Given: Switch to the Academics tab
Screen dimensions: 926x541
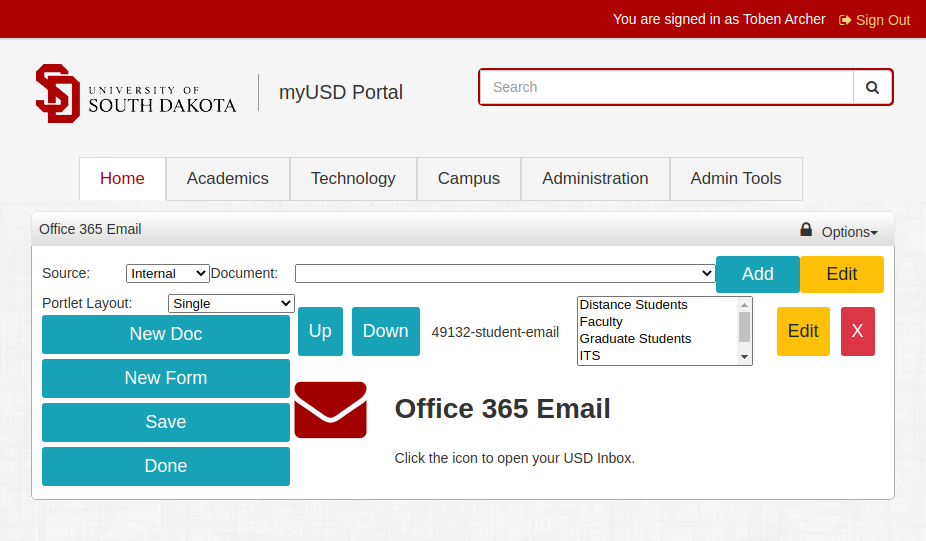Looking at the screenshot, I should tap(228, 179).
